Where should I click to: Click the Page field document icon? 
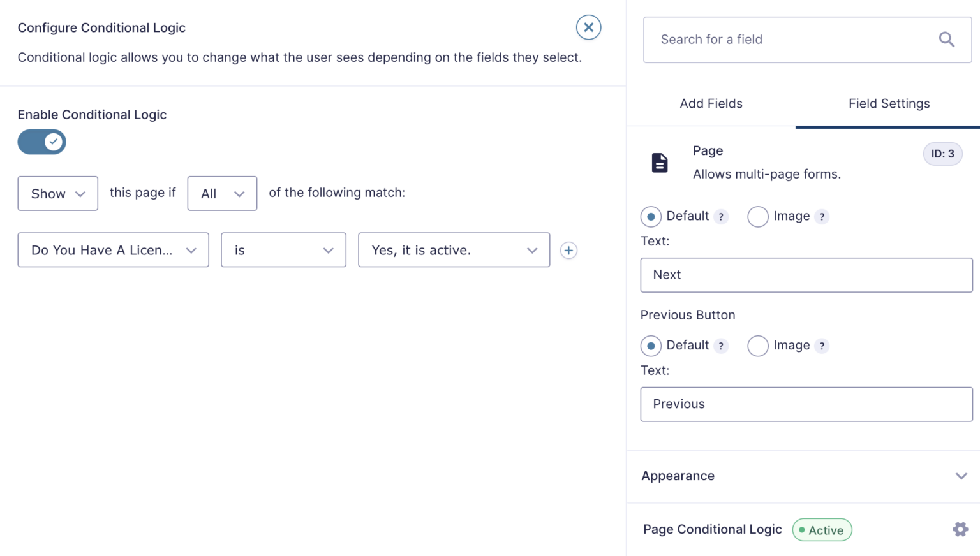(x=658, y=163)
